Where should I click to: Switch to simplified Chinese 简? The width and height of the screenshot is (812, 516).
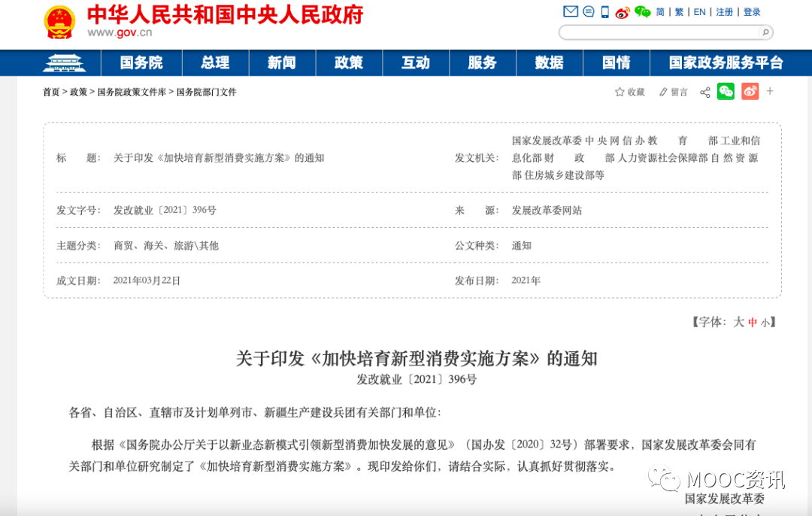[x=660, y=12]
